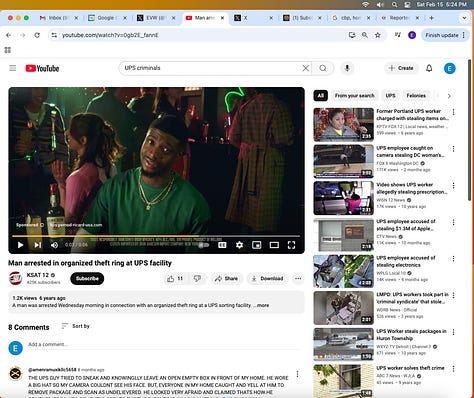Open options for DC woman's package video

pos(453,149)
